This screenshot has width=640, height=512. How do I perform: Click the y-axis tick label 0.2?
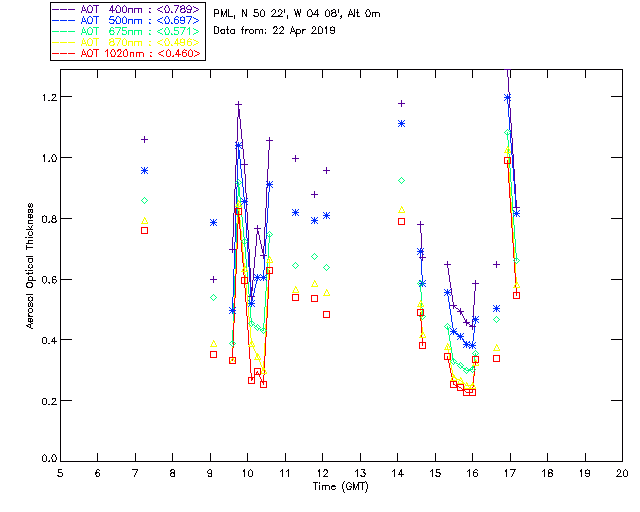[49, 401]
